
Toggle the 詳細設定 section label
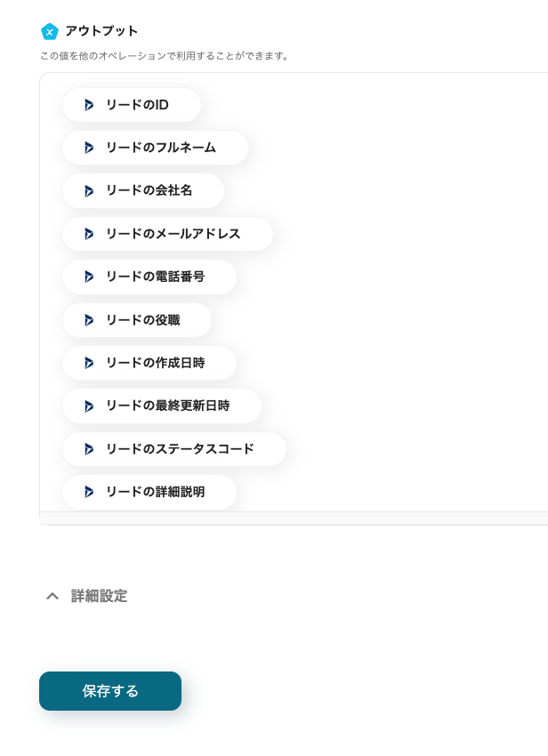click(x=99, y=596)
